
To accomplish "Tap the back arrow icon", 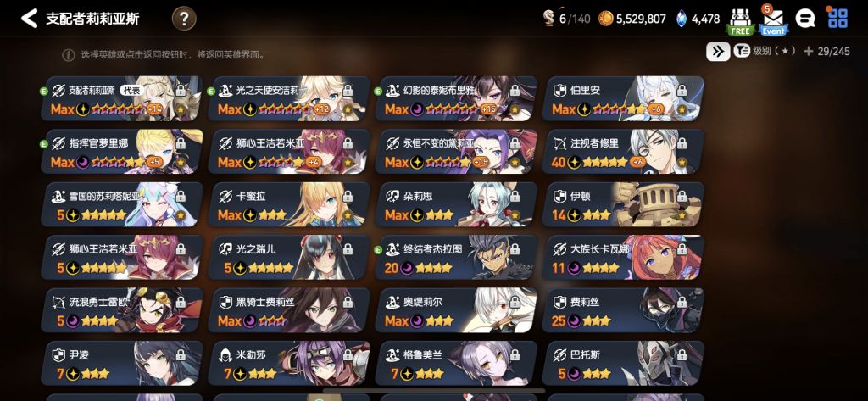I will point(29,19).
